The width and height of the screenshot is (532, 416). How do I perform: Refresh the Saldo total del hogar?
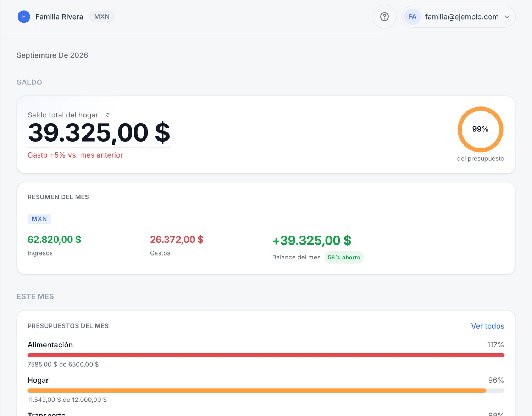(107, 115)
